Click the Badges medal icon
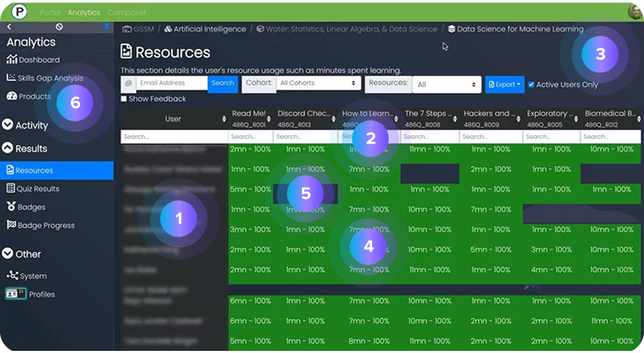The height and width of the screenshot is (353, 644). (11, 207)
